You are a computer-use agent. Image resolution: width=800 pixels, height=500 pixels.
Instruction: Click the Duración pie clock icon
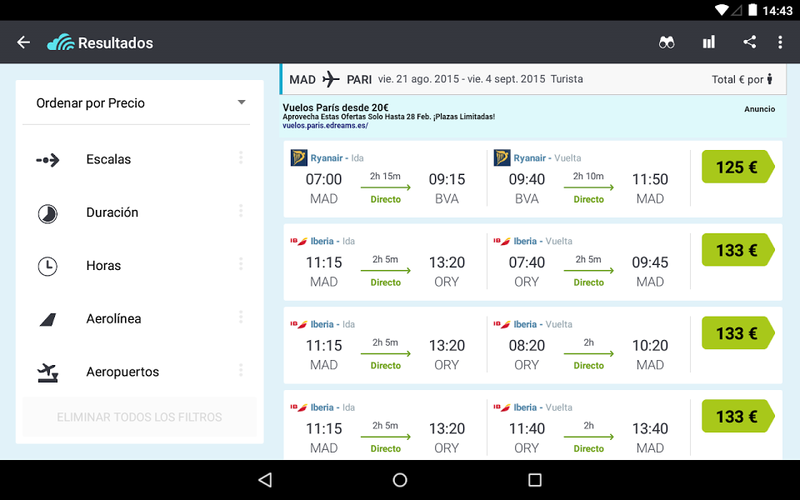coord(47,213)
